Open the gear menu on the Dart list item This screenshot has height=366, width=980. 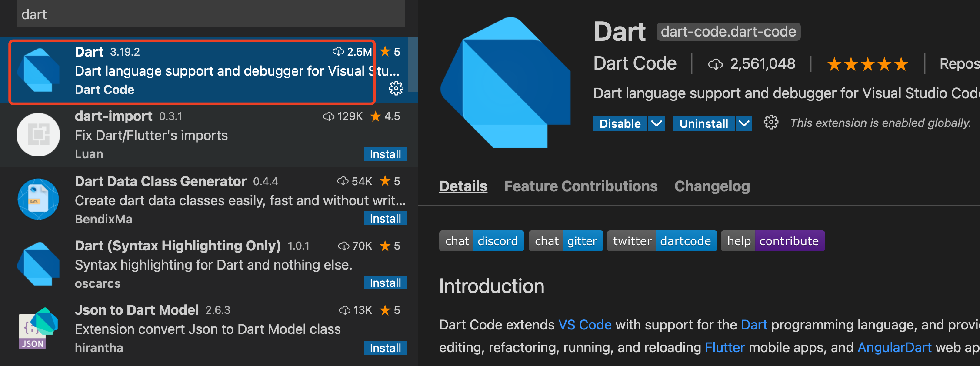pos(396,88)
